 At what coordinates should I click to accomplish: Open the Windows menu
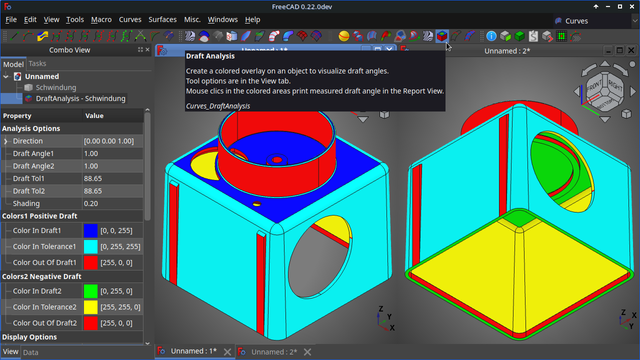point(222,20)
